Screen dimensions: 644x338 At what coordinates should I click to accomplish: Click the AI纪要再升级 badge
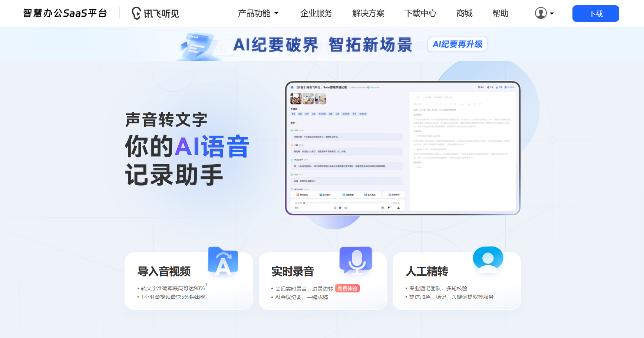(458, 44)
